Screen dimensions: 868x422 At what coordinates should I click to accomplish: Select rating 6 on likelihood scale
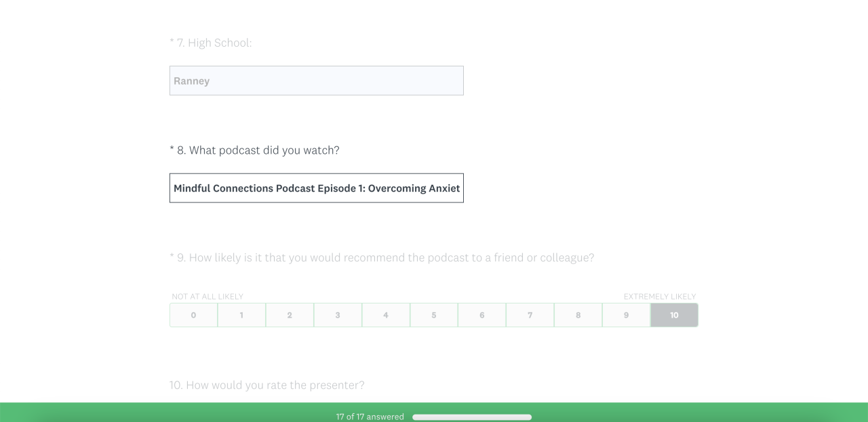pyautogui.click(x=482, y=315)
